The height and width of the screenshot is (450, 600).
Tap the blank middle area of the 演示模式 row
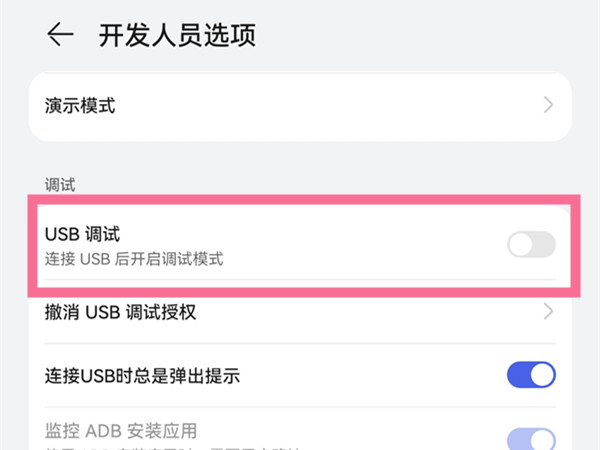point(320,105)
